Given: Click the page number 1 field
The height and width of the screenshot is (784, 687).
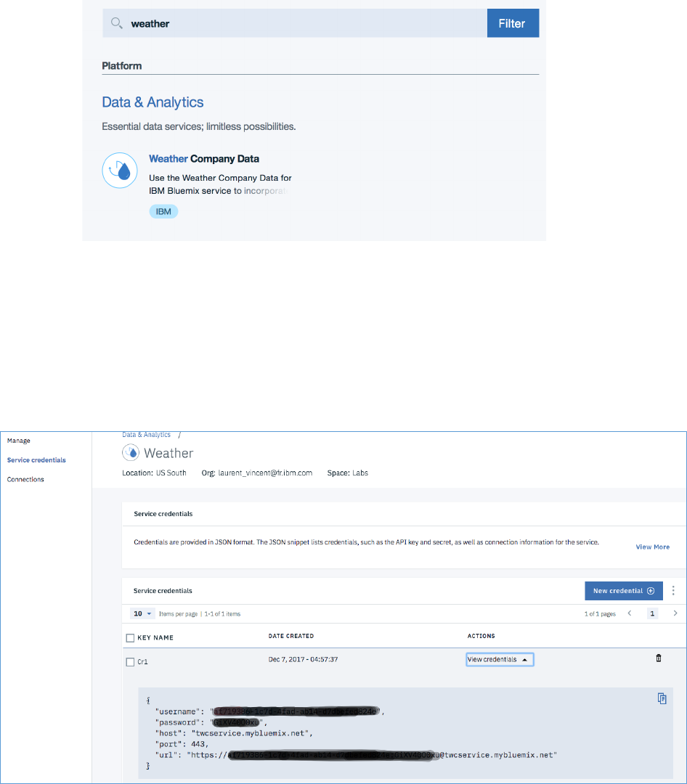Looking at the screenshot, I should [652, 613].
